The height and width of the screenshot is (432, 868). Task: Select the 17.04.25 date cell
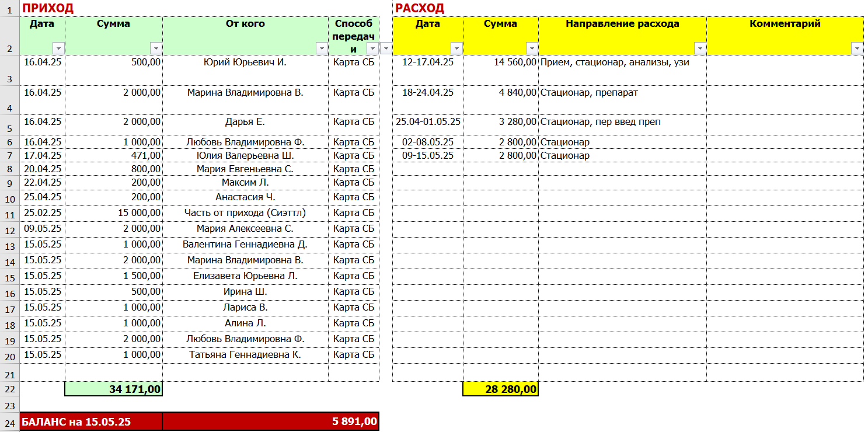coord(43,155)
